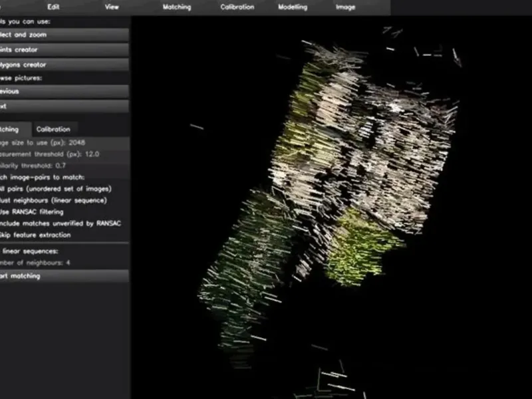This screenshot has width=532, height=399.
Task: Select Just neighbours (linear sequence) option
Action: click(x=53, y=200)
